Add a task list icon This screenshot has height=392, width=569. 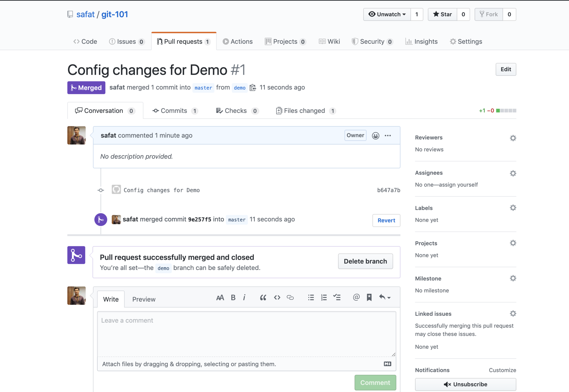click(337, 297)
